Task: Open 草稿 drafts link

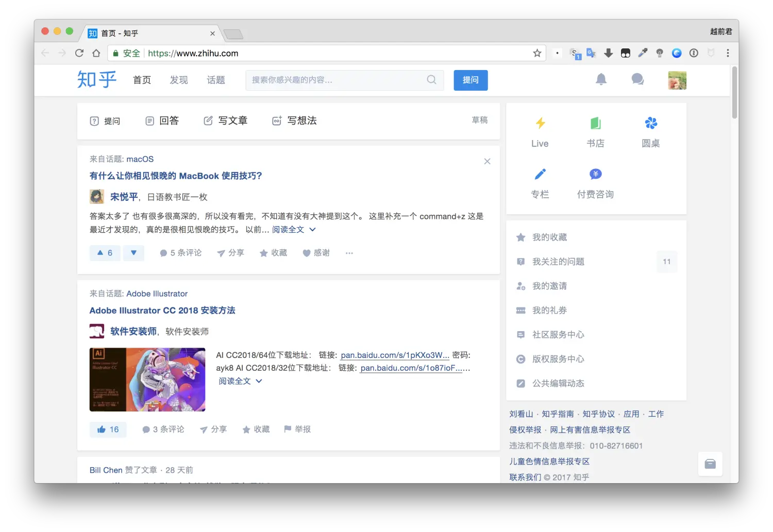Action: [x=480, y=120]
